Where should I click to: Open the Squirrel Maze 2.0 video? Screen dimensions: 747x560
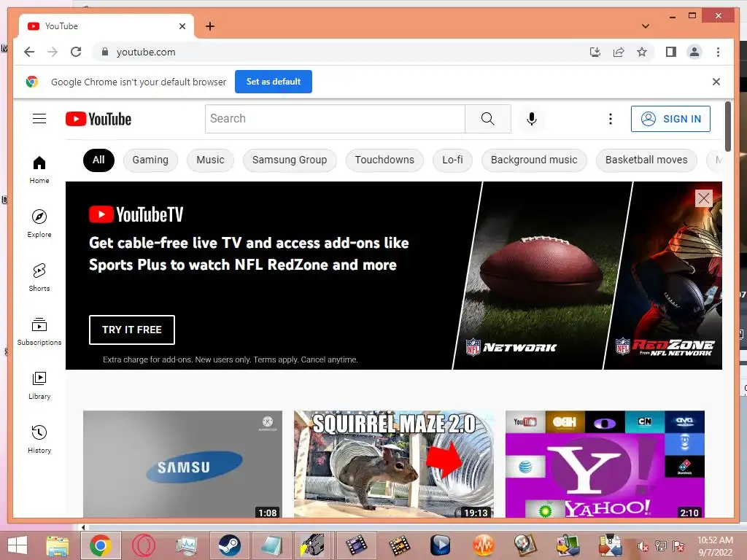393,464
